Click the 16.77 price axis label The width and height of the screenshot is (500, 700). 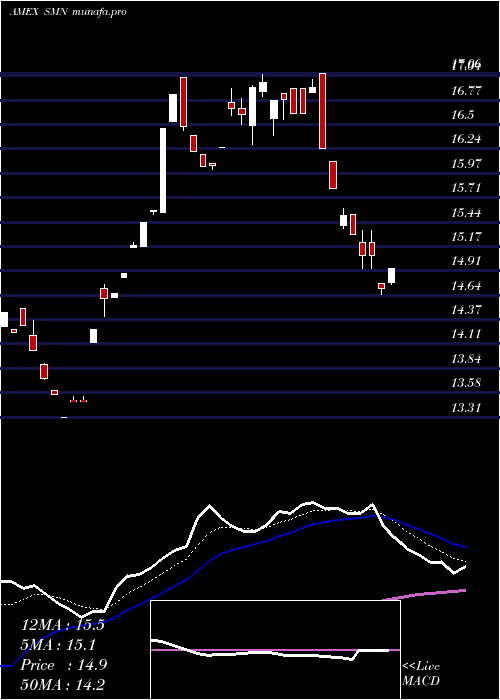point(466,92)
